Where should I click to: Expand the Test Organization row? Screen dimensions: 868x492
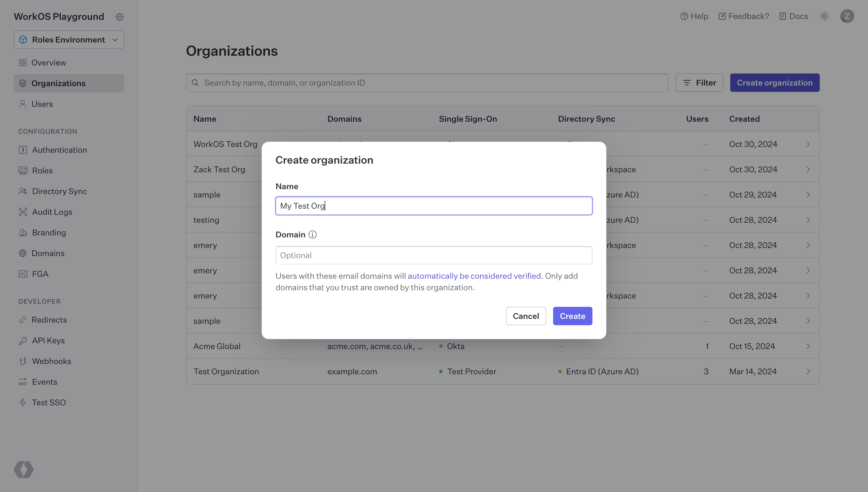coord(808,371)
